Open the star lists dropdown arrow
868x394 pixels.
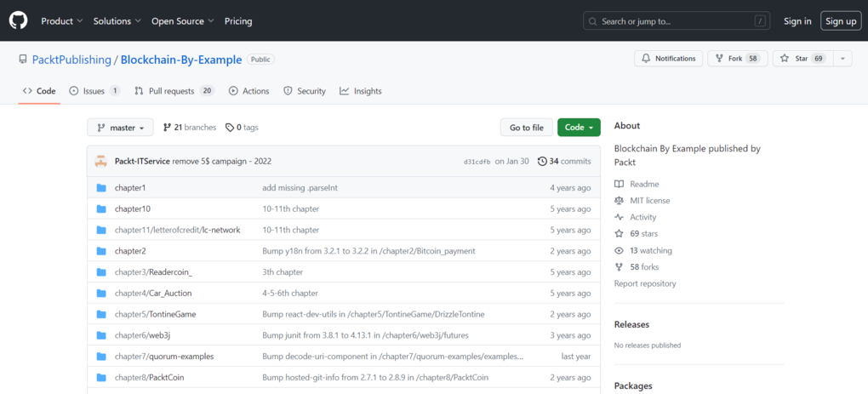click(842, 59)
